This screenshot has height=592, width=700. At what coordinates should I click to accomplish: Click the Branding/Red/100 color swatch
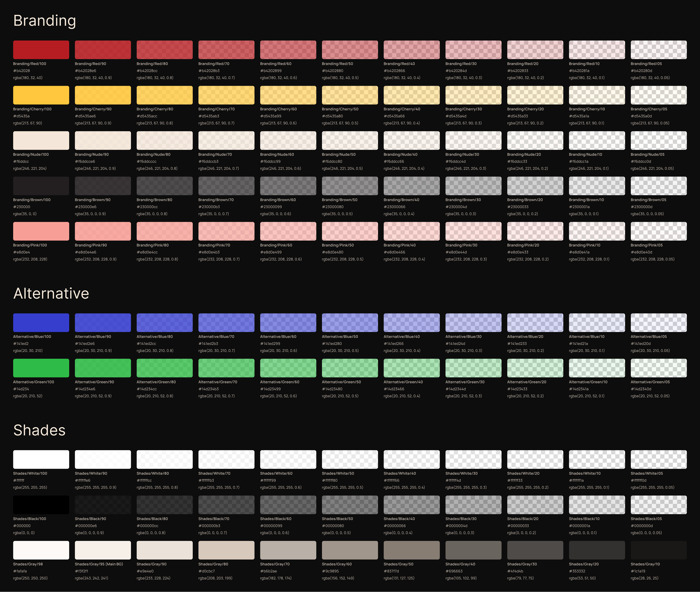[x=41, y=50]
